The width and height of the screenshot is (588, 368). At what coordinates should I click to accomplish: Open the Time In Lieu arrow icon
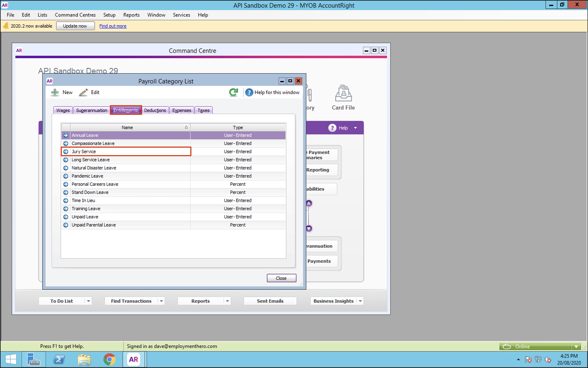click(66, 201)
